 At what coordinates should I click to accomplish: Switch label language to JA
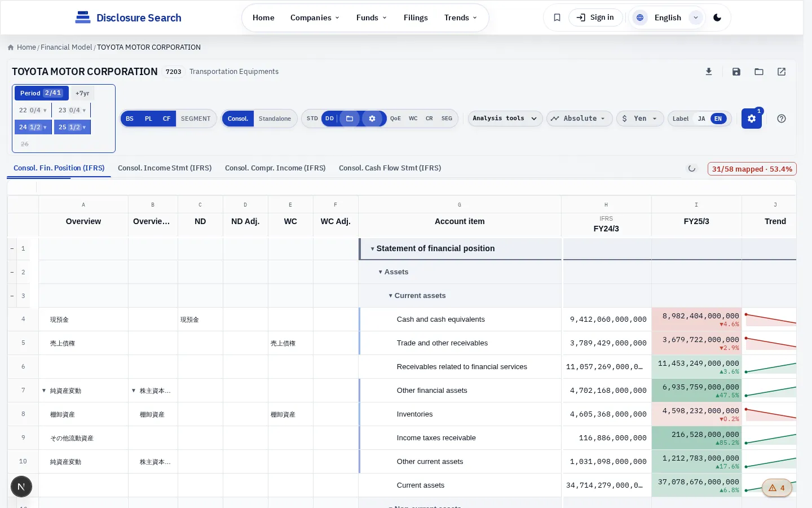tap(701, 119)
